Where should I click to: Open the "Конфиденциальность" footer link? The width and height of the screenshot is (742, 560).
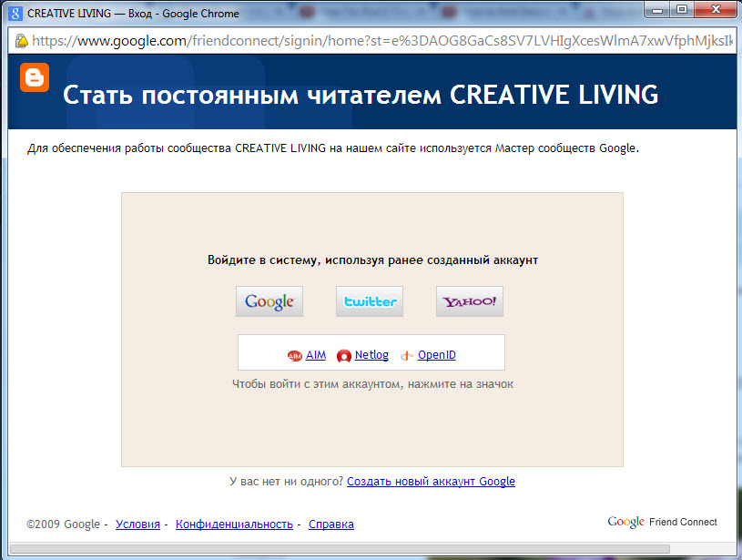tap(234, 524)
